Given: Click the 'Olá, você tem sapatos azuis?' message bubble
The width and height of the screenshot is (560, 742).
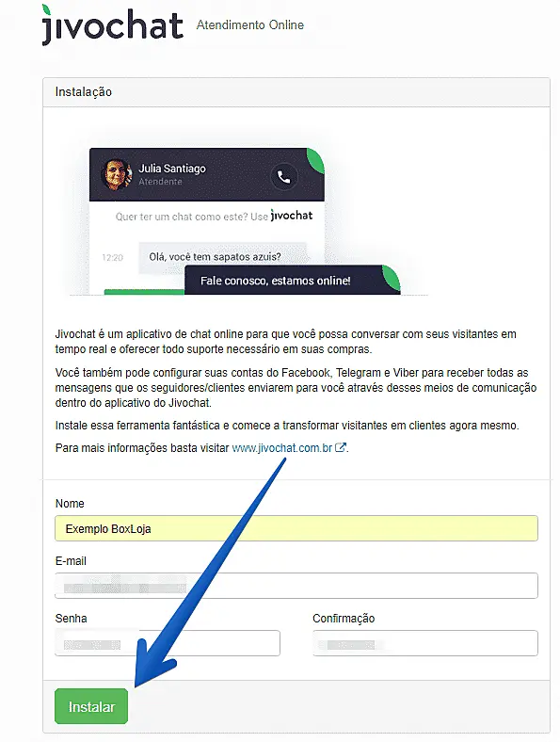Looking at the screenshot, I should [x=222, y=257].
